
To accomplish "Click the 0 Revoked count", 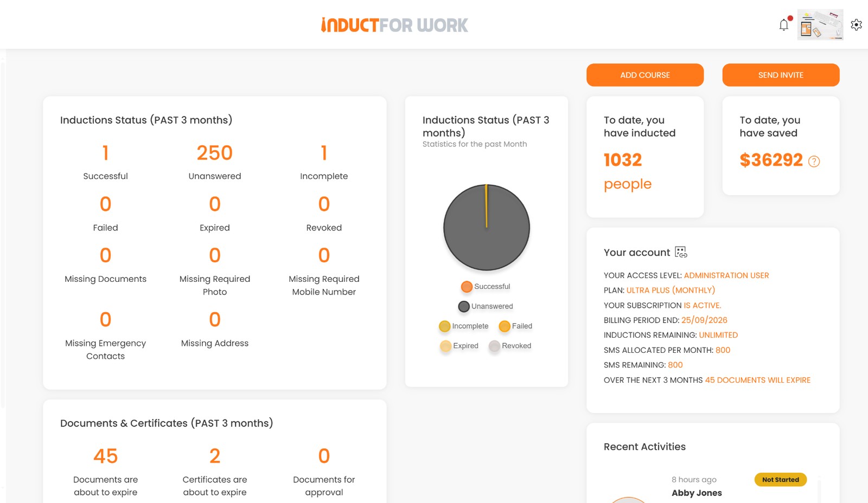I will 324,204.
